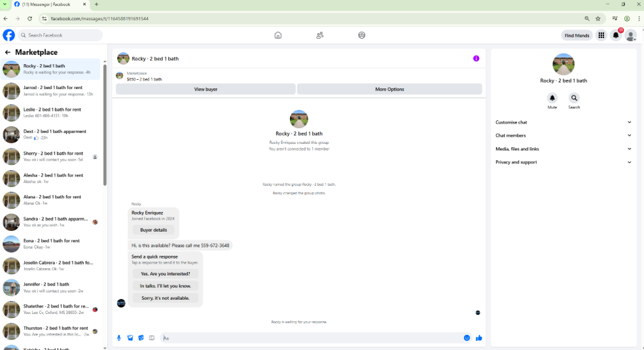Image resolution: width=644 pixels, height=350 pixels.
Task: Go back using the Marketplace arrow
Action: pos(7,52)
